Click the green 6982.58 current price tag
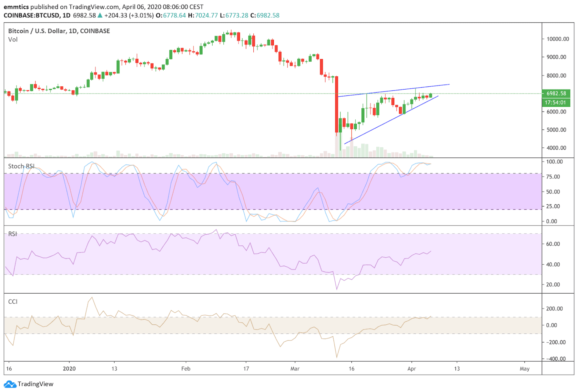 [x=556, y=93]
